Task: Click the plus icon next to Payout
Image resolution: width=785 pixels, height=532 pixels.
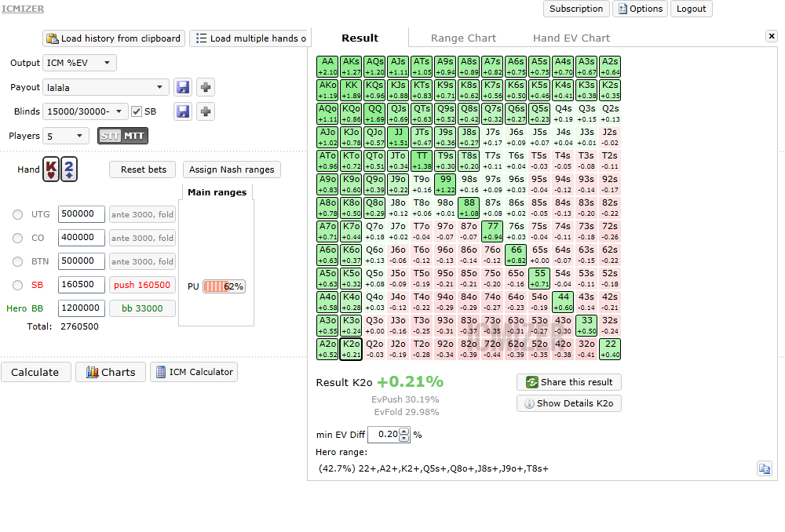Action: (205, 88)
